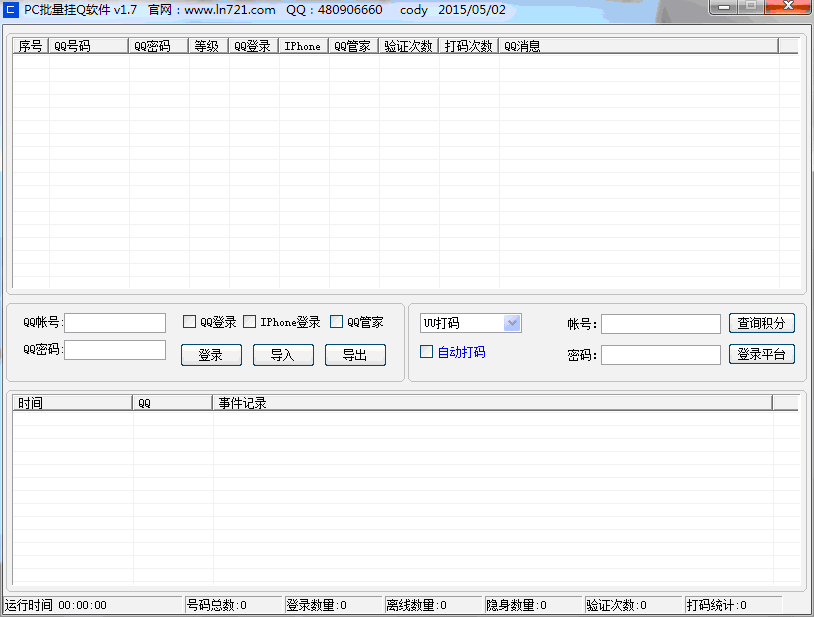Click the 导出 export button
The width and height of the screenshot is (814, 617).
click(355, 355)
